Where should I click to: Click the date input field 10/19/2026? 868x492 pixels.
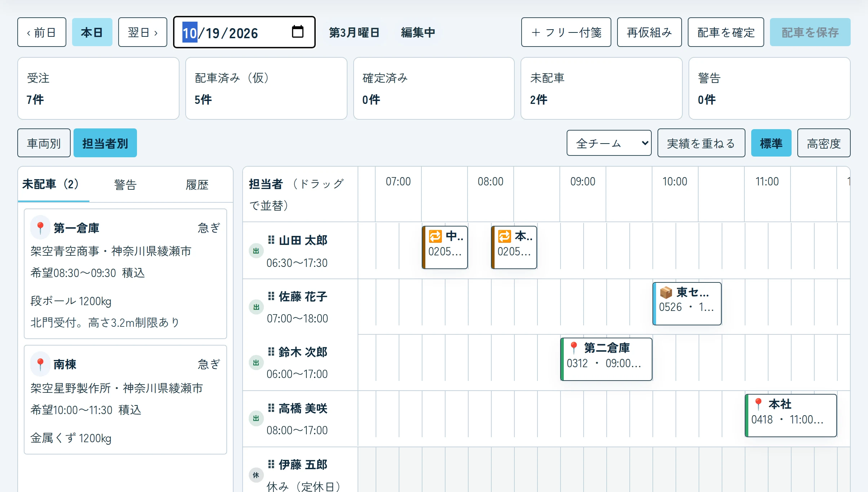[244, 32]
